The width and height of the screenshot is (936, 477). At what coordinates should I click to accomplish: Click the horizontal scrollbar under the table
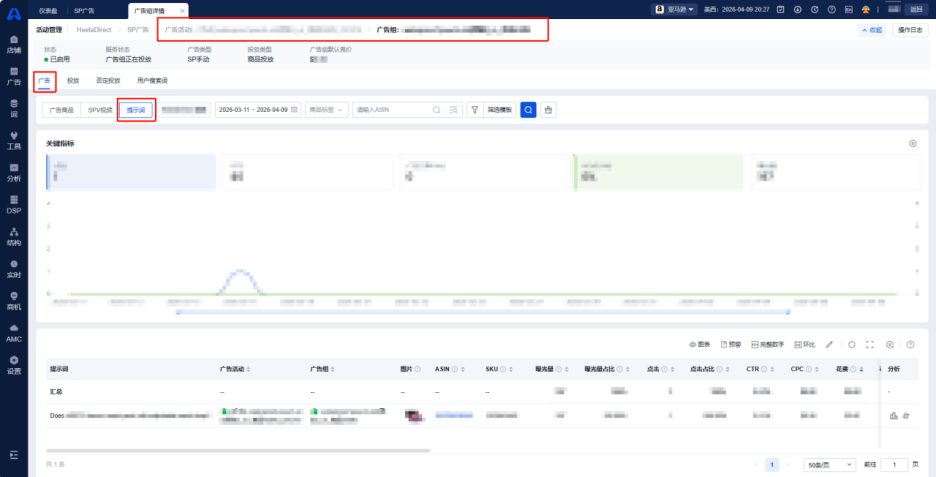tap(238, 451)
